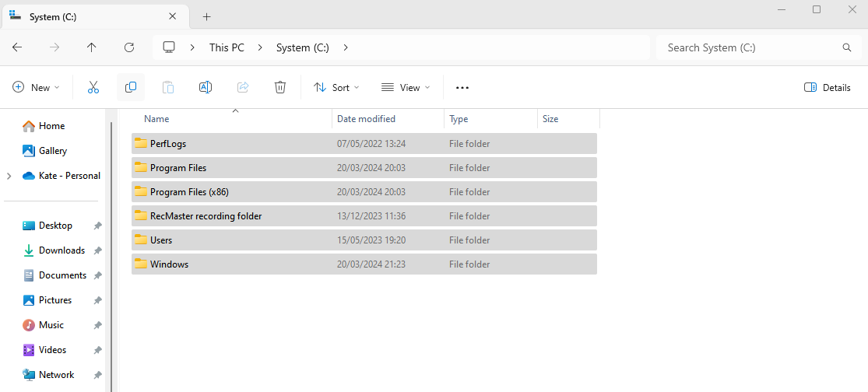Select the RecMaster recording folder
868x392 pixels.
(x=206, y=216)
